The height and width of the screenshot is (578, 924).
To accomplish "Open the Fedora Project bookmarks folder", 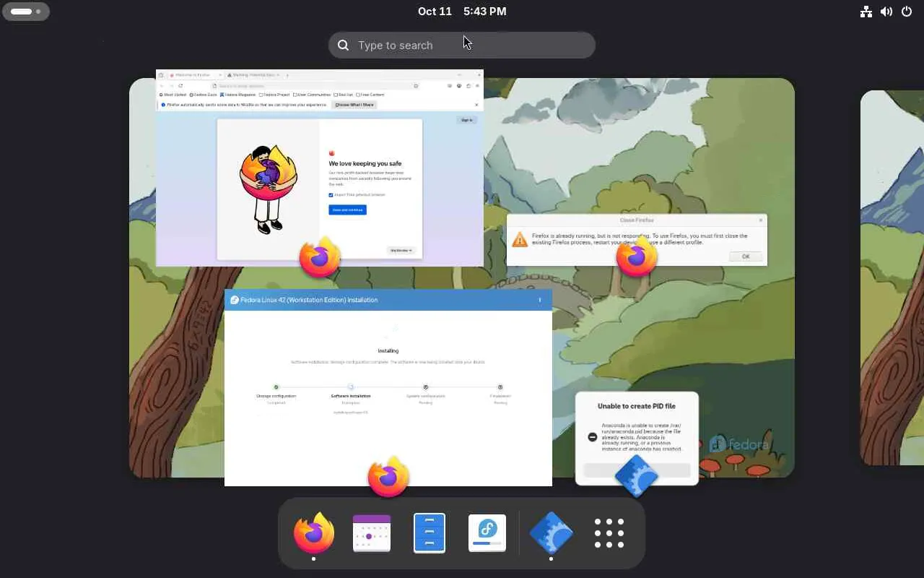I will point(275,95).
